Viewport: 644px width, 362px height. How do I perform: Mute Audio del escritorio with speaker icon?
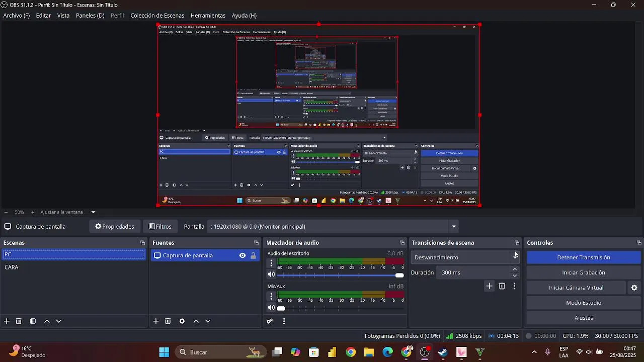pos(271,275)
